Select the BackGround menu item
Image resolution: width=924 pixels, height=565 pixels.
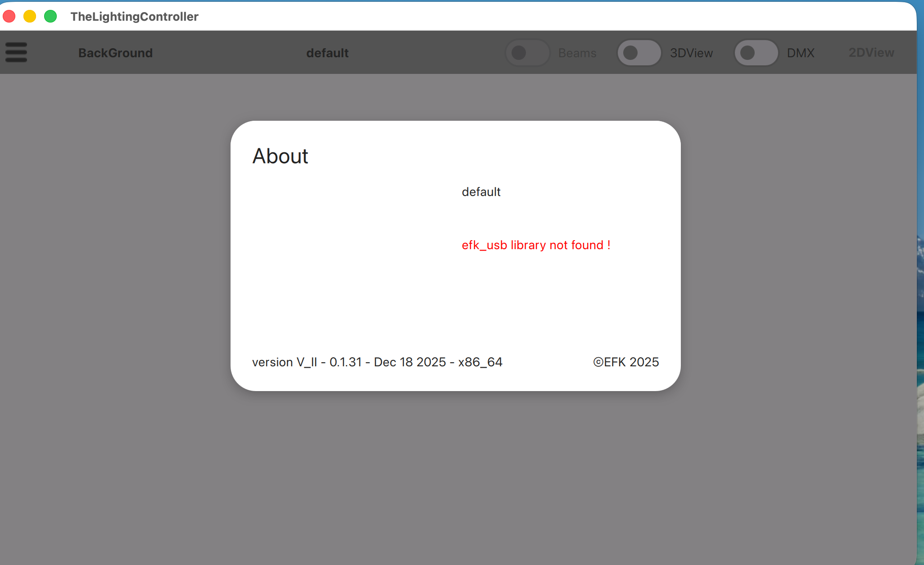[115, 52]
